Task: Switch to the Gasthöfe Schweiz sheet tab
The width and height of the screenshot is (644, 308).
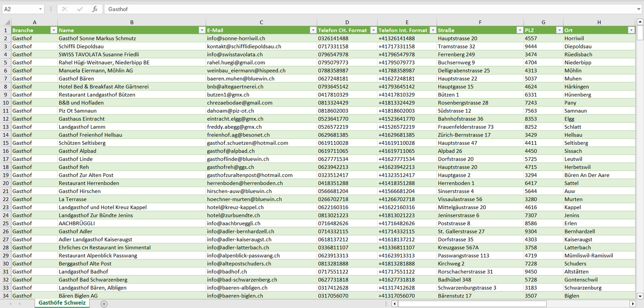Action: tap(62, 303)
